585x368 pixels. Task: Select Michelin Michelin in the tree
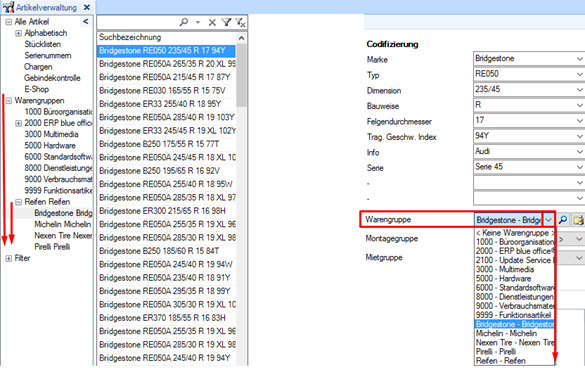(x=63, y=224)
